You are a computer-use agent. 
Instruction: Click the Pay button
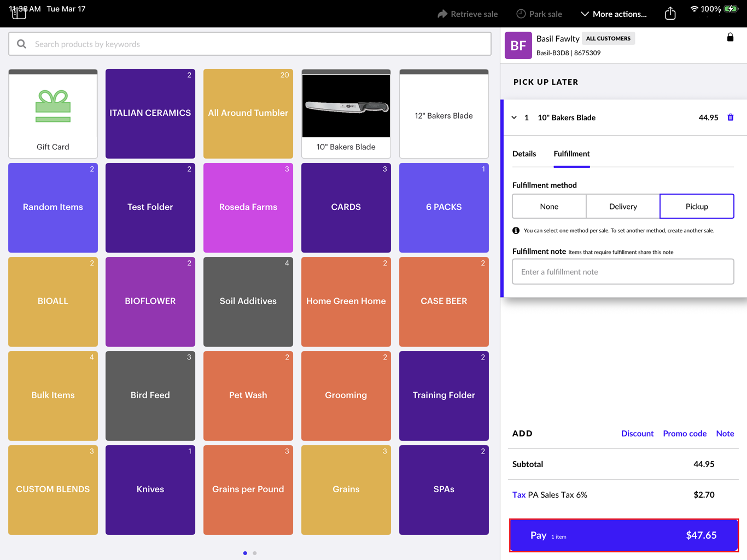[624, 535]
